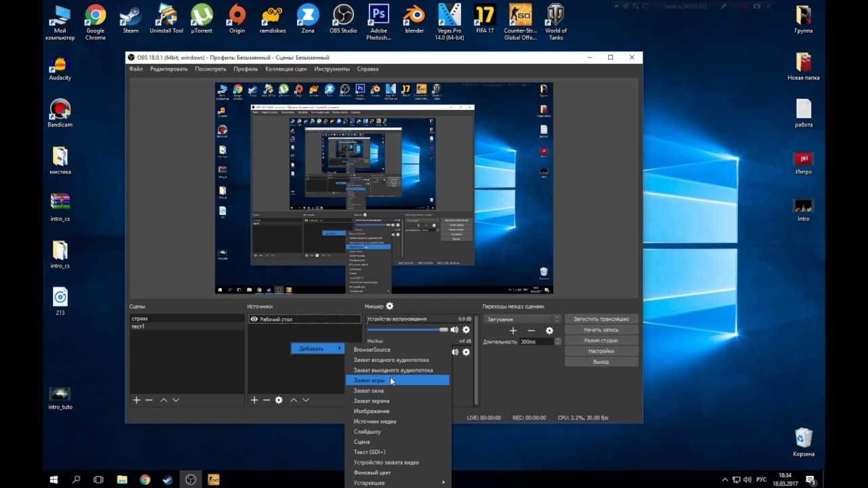Open transition properties gear icon
The image size is (868, 488).
549,331
